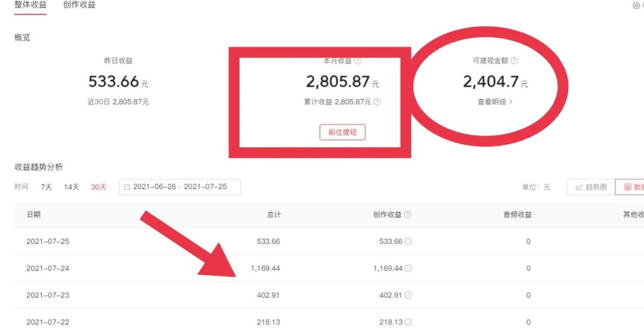Viewport: 644px width, 333px height.
Task: Open the 查看明细 details link
Action: pyautogui.click(x=494, y=102)
